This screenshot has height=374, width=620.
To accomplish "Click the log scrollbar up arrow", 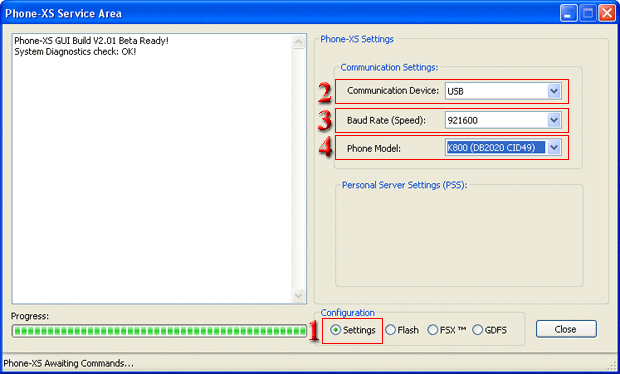I will 299,42.
